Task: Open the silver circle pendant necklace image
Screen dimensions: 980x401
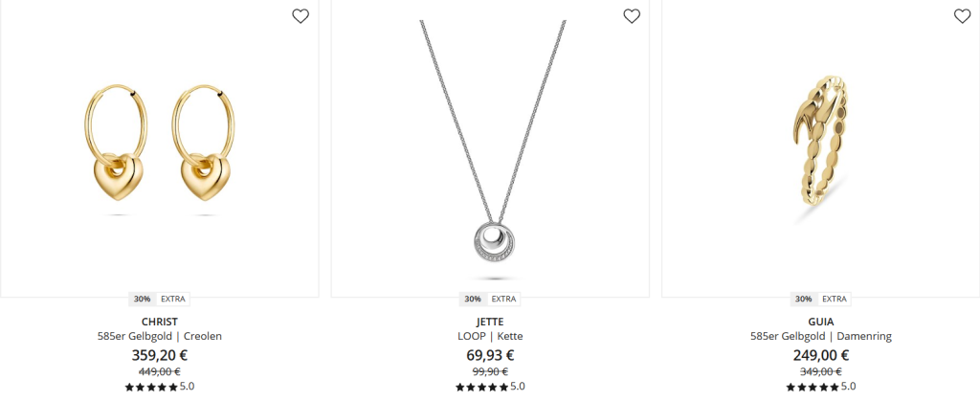Action: pos(490,148)
